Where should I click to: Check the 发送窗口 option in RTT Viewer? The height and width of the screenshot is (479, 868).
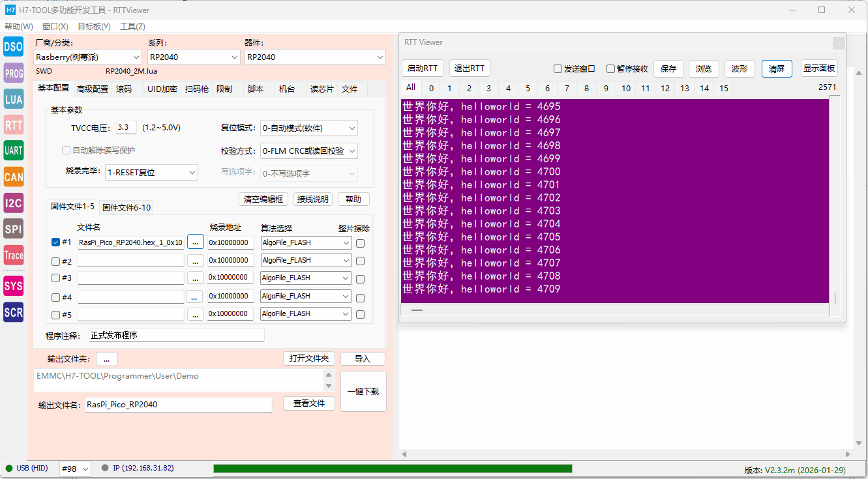click(x=558, y=68)
